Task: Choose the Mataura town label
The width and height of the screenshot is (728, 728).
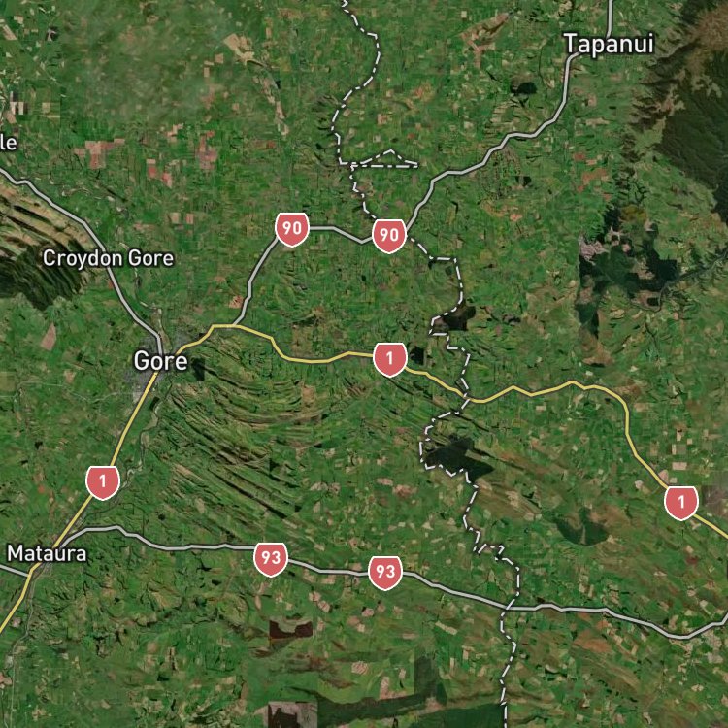Action: [x=47, y=553]
